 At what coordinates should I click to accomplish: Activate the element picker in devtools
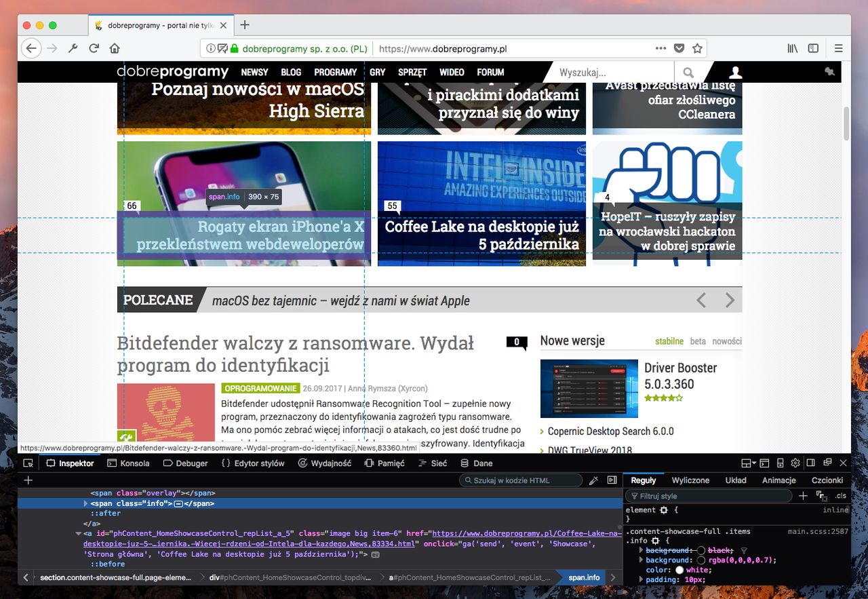(28, 463)
